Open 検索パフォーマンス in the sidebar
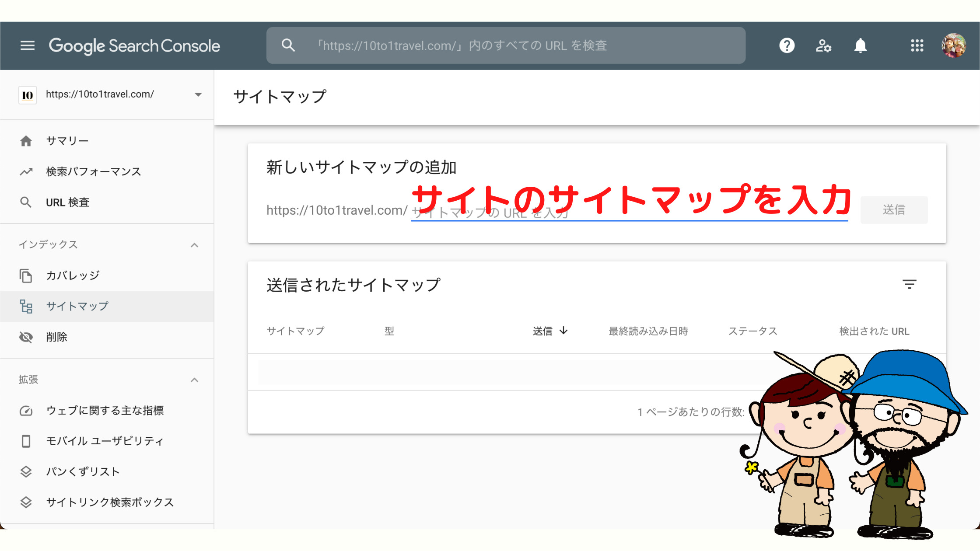The height and width of the screenshot is (551, 980). 107,171
